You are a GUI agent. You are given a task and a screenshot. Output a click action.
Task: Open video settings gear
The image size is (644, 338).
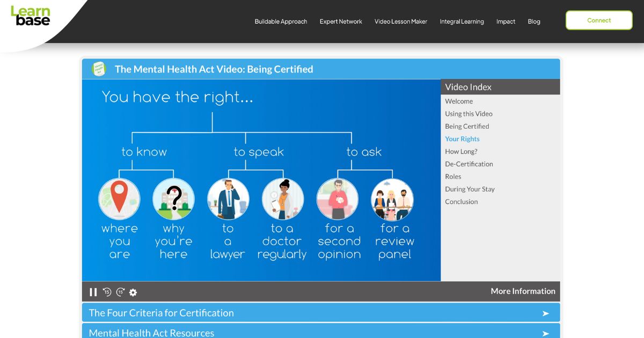133,292
